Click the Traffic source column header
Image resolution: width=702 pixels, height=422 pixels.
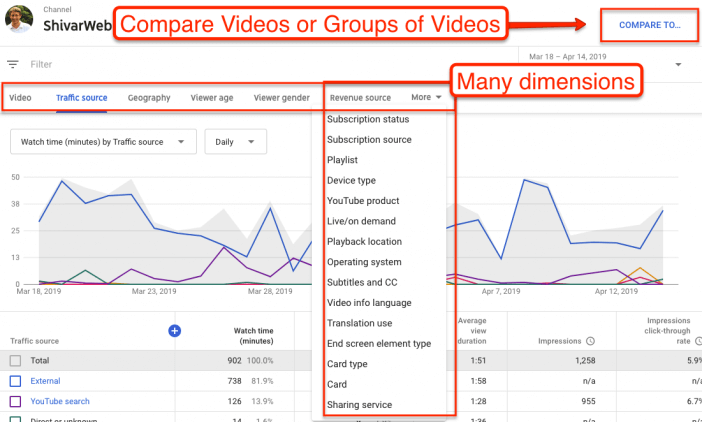pos(34,341)
